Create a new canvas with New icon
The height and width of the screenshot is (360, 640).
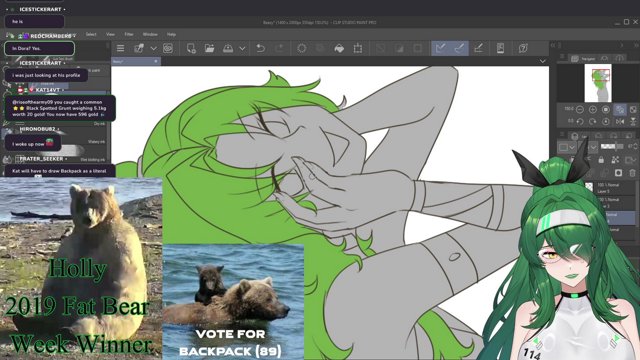click(191, 49)
